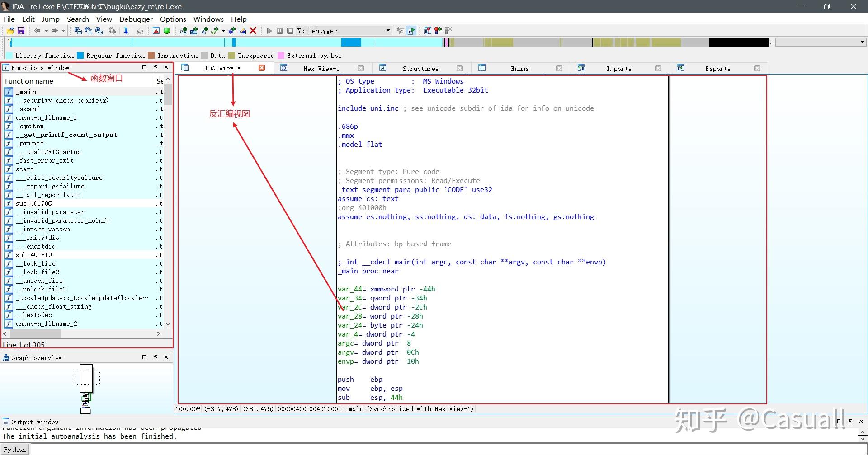Screen dimensions: 868x455
Task: Float the Graph overview panel
Action: (156, 357)
